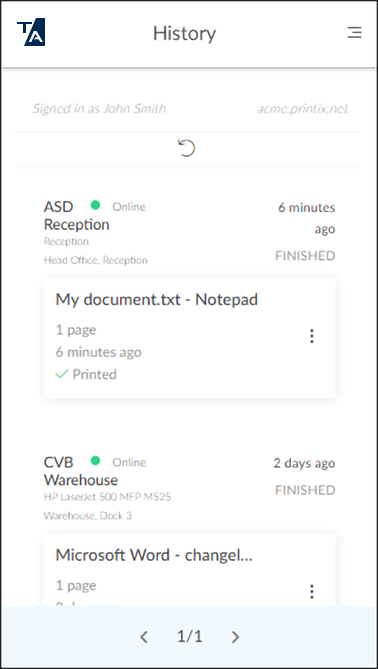
Task: Click '6 minutes ago' inside My document.txt card
Action: pos(99,352)
